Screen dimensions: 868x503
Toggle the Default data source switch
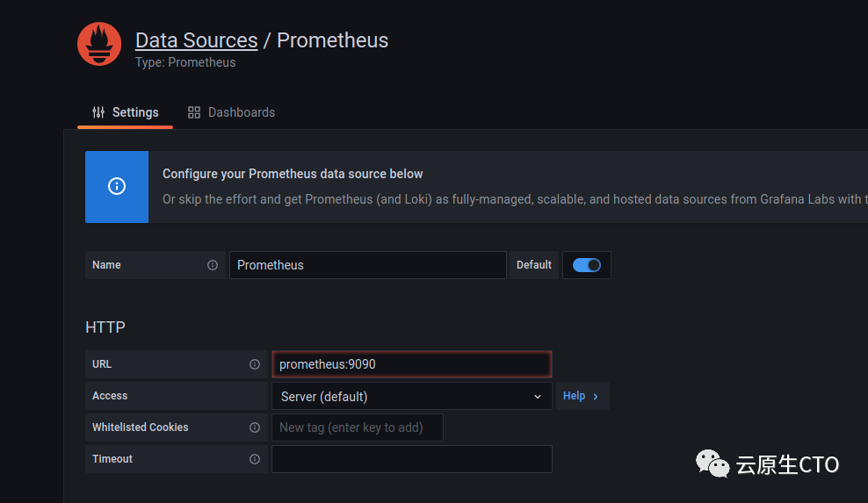point(586,265)
